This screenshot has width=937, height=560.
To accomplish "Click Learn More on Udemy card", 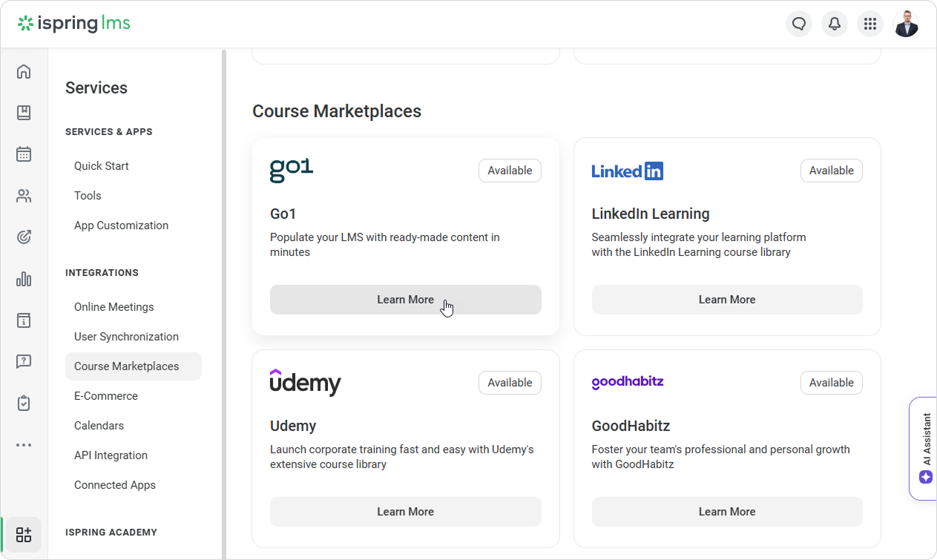I will (405, 512).
